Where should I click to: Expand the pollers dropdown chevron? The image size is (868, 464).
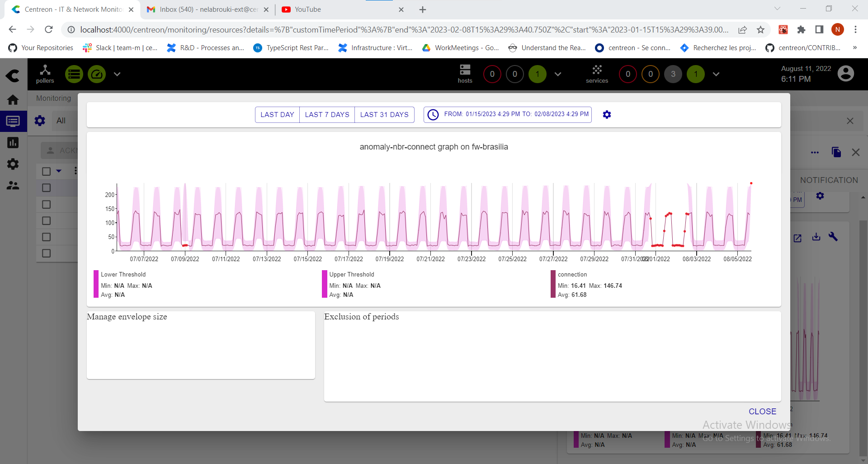(x=117, y=74)
